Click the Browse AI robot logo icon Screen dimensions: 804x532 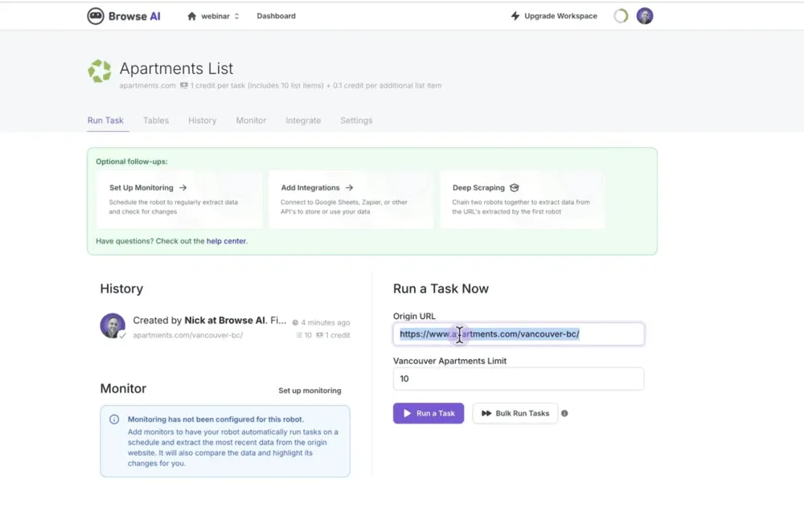point(96,16)
